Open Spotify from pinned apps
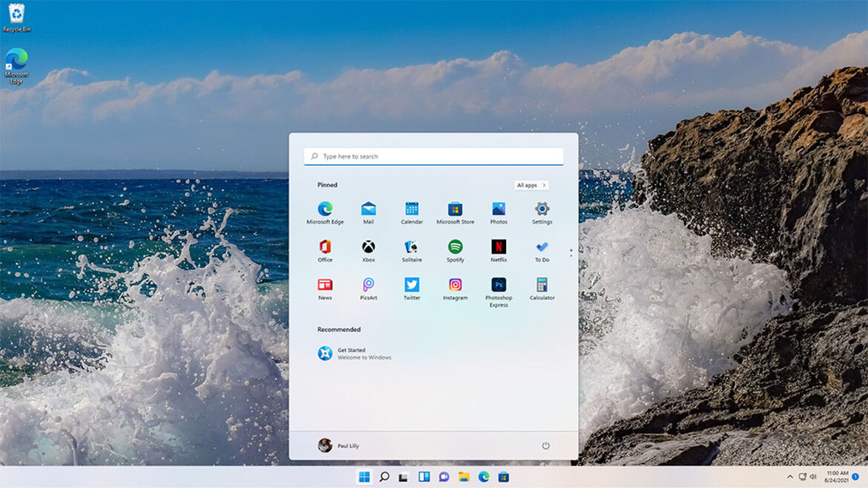868x488 pixels. coord(455,251)
